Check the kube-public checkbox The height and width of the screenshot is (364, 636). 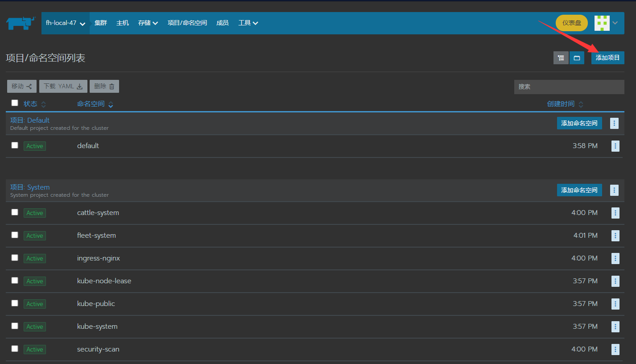pos(15,303)
